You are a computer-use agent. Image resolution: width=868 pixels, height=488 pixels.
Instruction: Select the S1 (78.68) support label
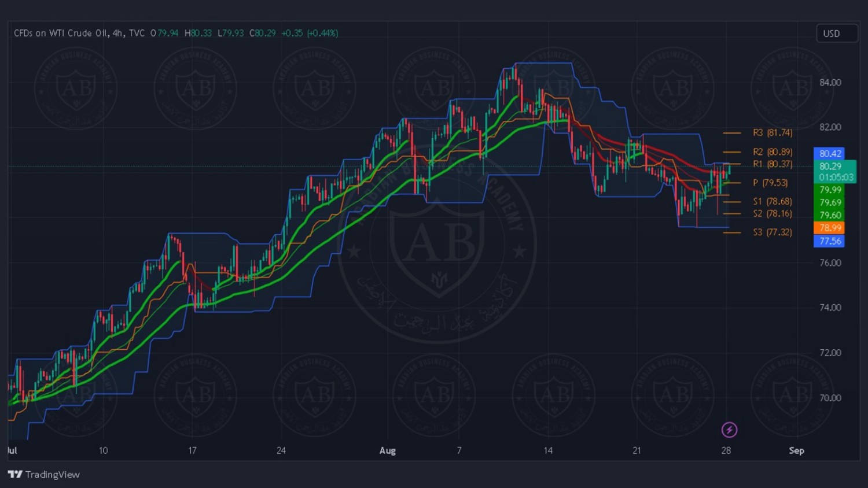[x=773, y=202]
